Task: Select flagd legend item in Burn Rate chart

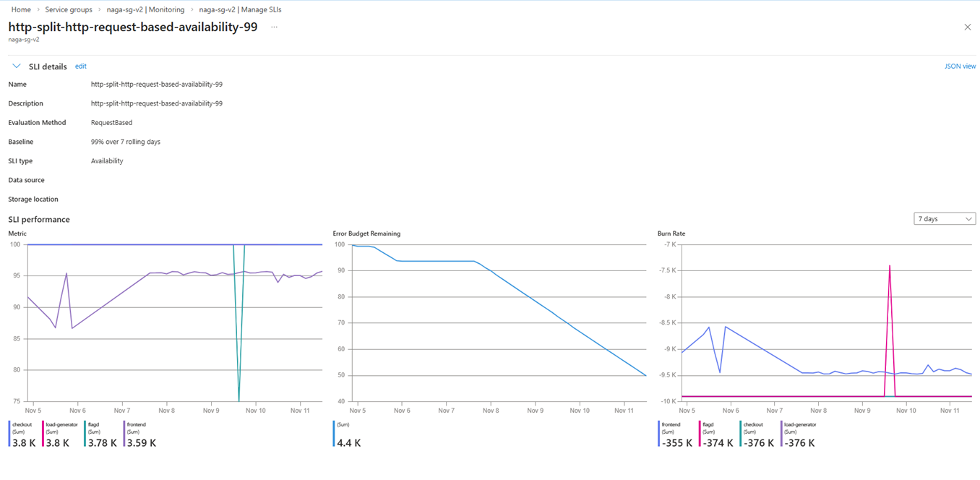Action: coord(716,434)
